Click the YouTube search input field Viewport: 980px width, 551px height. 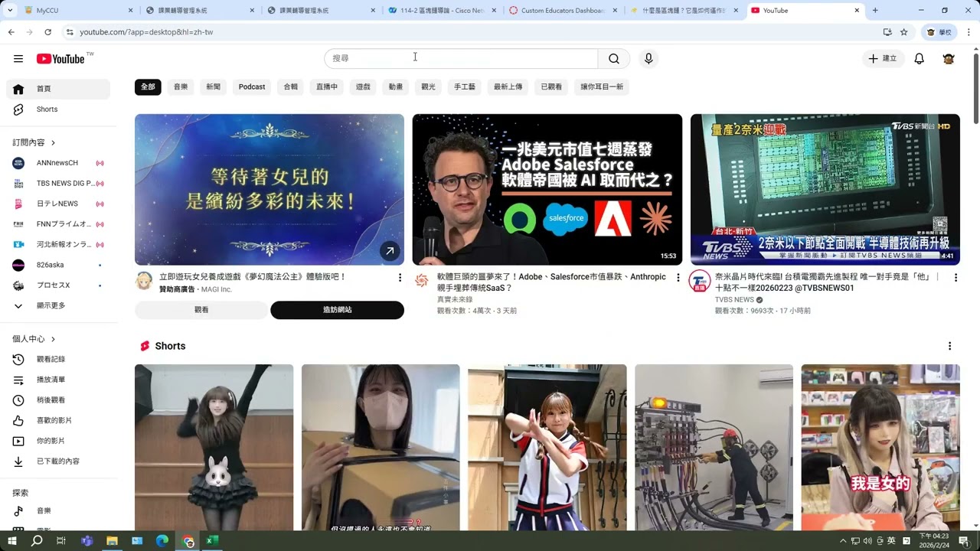tap(461, 59)
